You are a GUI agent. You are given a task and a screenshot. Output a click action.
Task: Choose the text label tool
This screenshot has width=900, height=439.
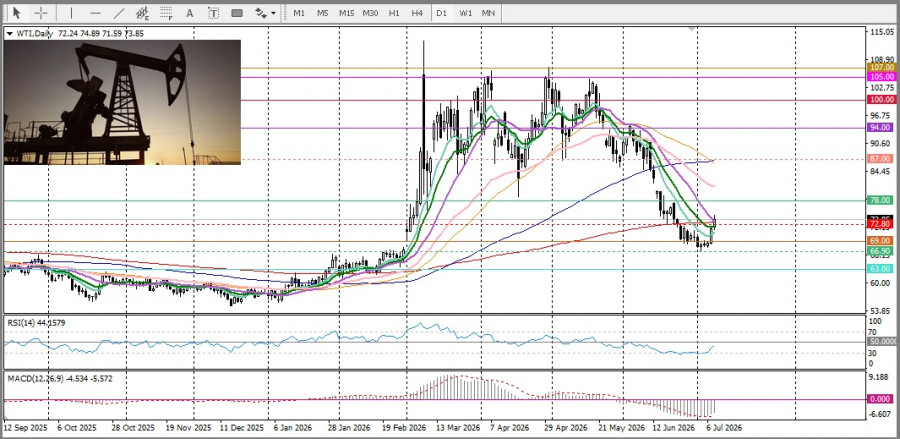214,13
